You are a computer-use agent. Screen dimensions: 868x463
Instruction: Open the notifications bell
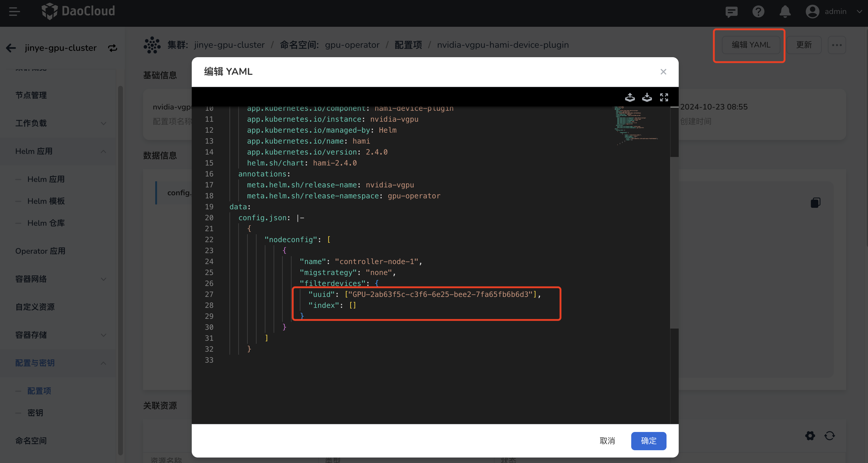tap(785, 12)
